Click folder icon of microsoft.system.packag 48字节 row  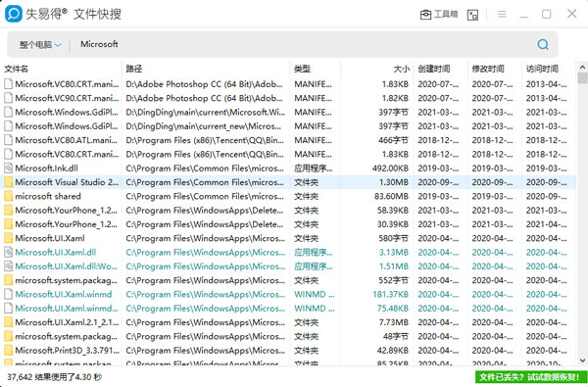8,336
